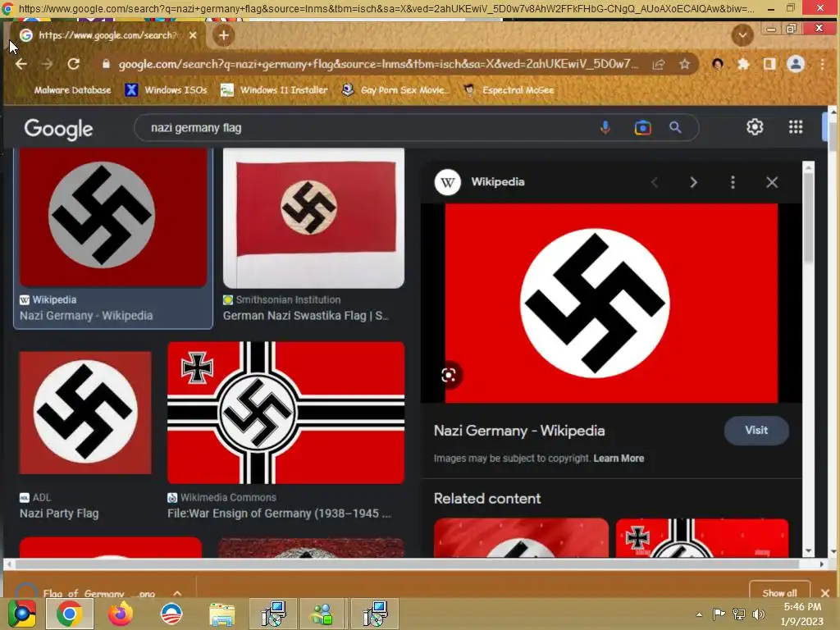
Task: Show the next image in the preview panel
Action: pyautogui.click(x=693, y=183)
